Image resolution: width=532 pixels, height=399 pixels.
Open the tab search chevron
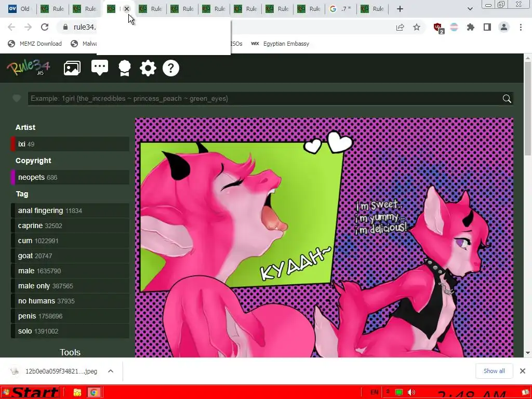point(470,9)
